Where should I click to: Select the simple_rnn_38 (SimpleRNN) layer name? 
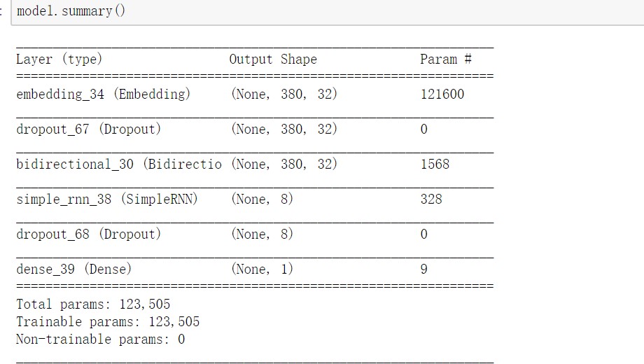coord(107,199)
